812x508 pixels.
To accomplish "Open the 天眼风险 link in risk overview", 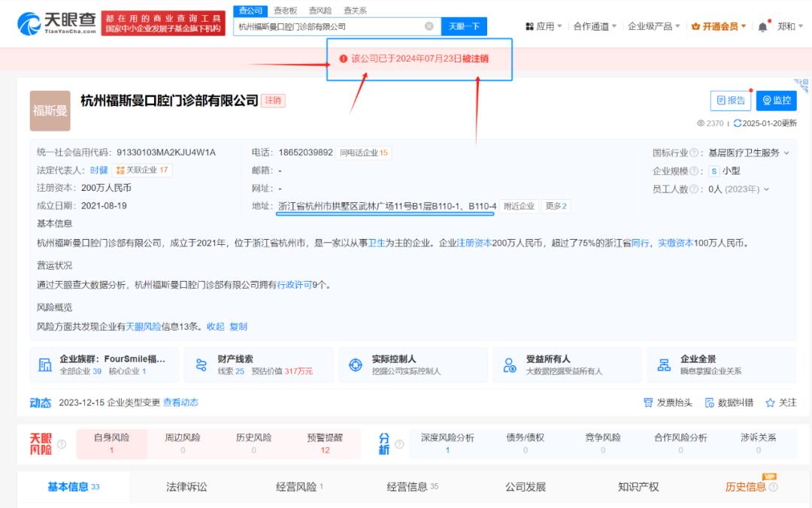I will pyautogui.click(x=144, y=327).
